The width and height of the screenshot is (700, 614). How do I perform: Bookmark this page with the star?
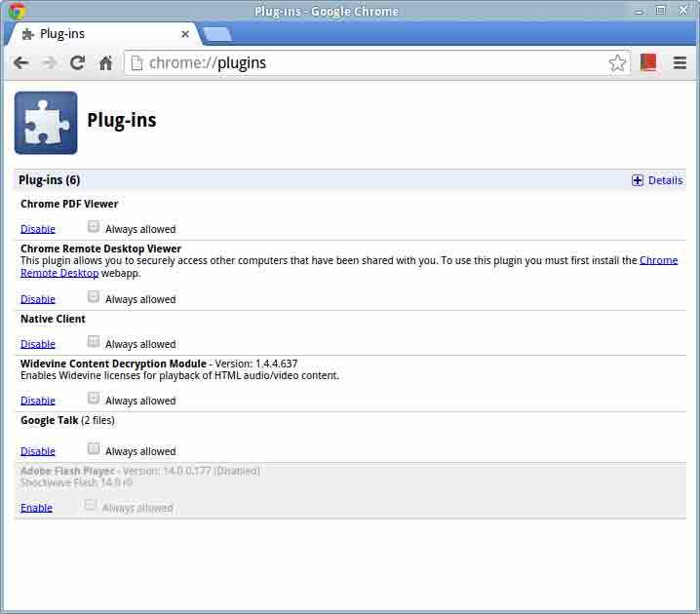click(617, 63)
